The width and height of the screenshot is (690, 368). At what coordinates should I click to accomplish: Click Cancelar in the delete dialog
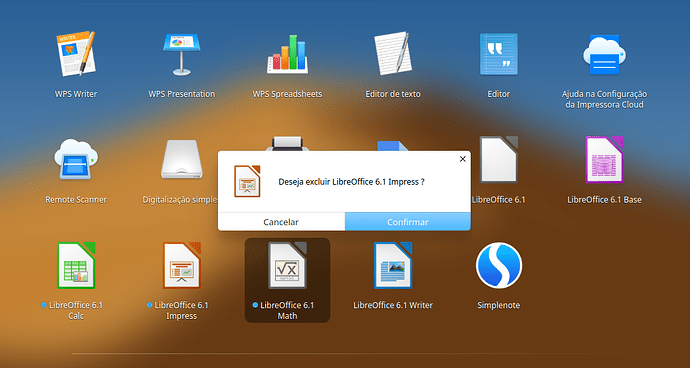[281, 222]
